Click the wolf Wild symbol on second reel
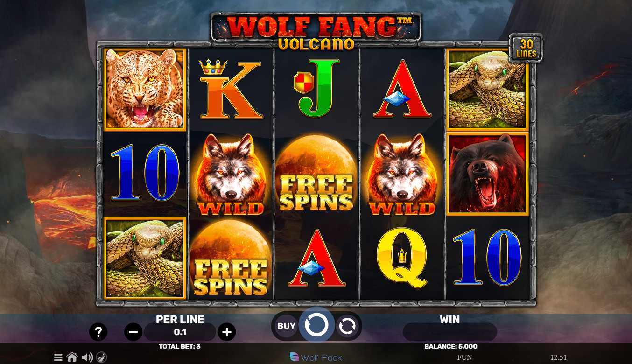The height and width of the screenshot is (364, 632). pyautogui.click(x=231, y=175)
